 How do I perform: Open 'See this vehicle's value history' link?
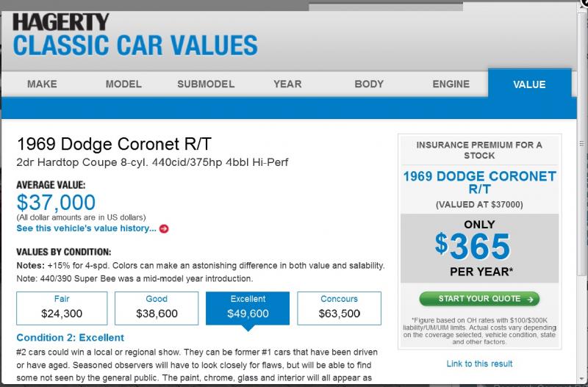coord(86,228)
